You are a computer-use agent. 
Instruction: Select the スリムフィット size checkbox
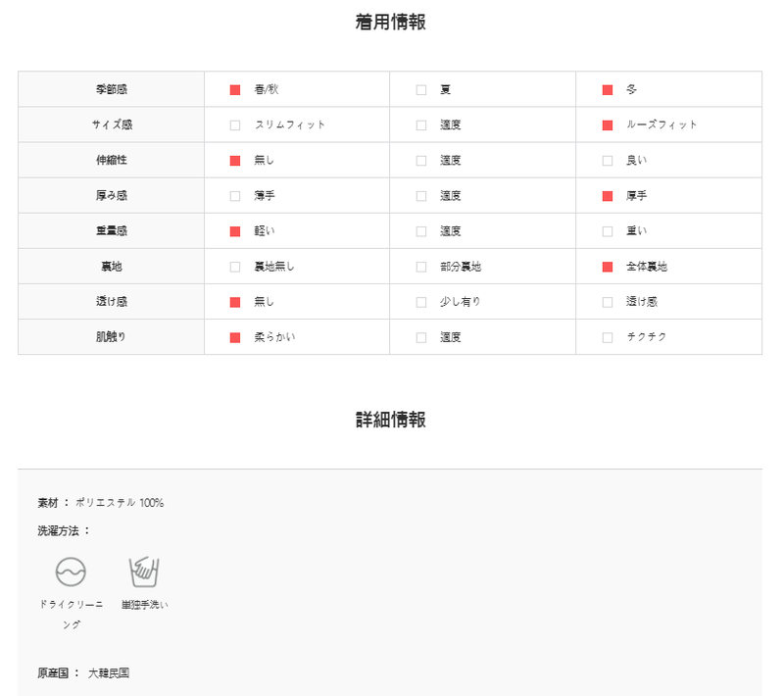coord(235,125)
